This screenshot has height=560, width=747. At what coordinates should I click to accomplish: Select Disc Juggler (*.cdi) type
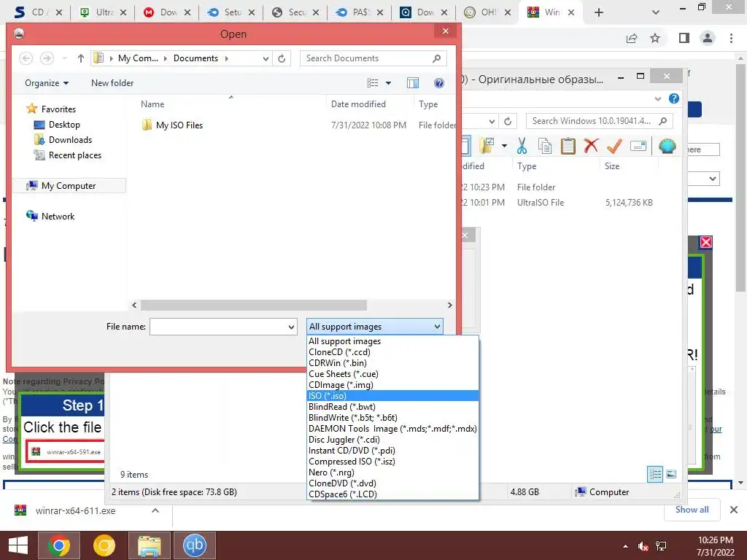click(392, 440)
